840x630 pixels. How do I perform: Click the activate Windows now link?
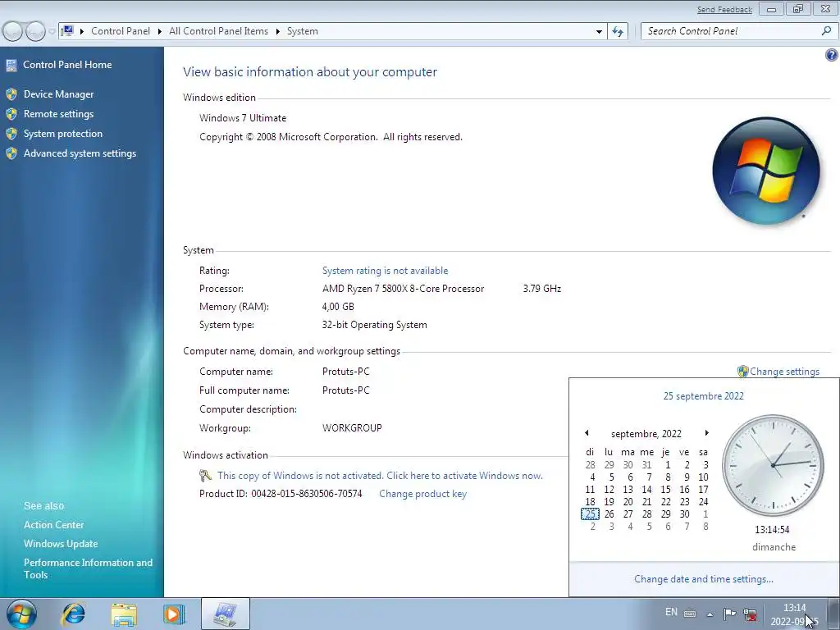[380, 476]
